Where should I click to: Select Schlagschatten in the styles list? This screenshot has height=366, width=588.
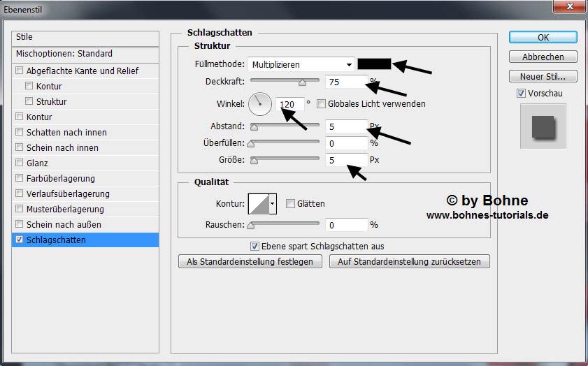pyautogui.click(x=56, y=240)
